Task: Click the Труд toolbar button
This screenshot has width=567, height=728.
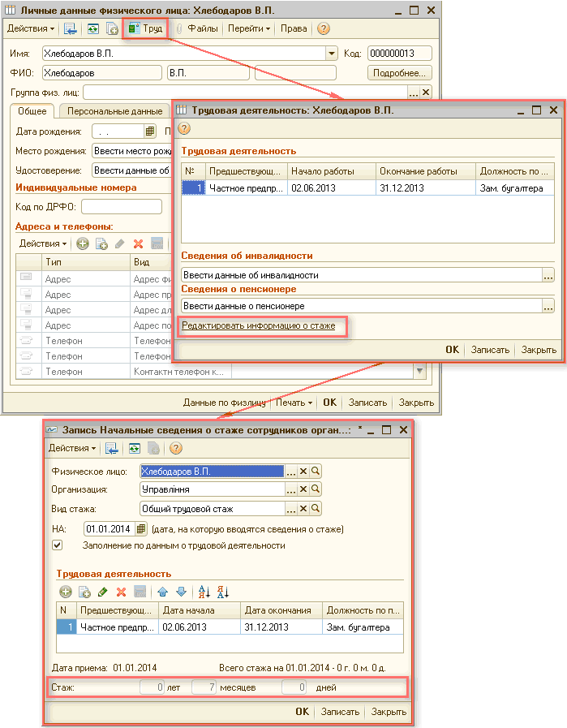Action: click(146, 28)
